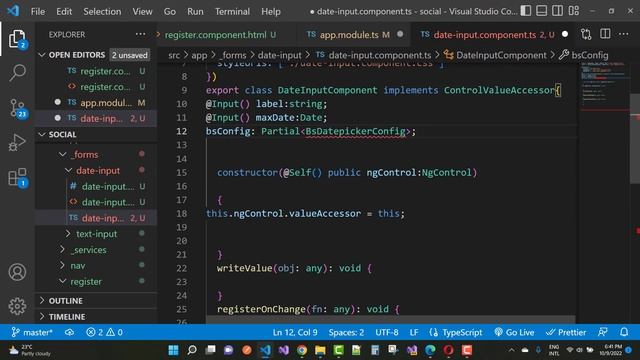The height and width of the screenshot is (360, 640).
Task: Change end of line sequence LF
Action: pos(414,332)
